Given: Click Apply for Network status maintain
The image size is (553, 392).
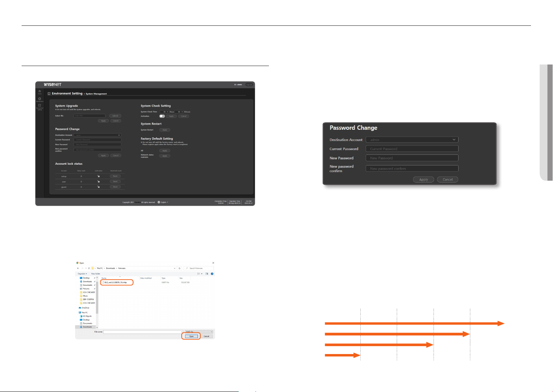Looking at the screenshot, I should coord(165,156).
